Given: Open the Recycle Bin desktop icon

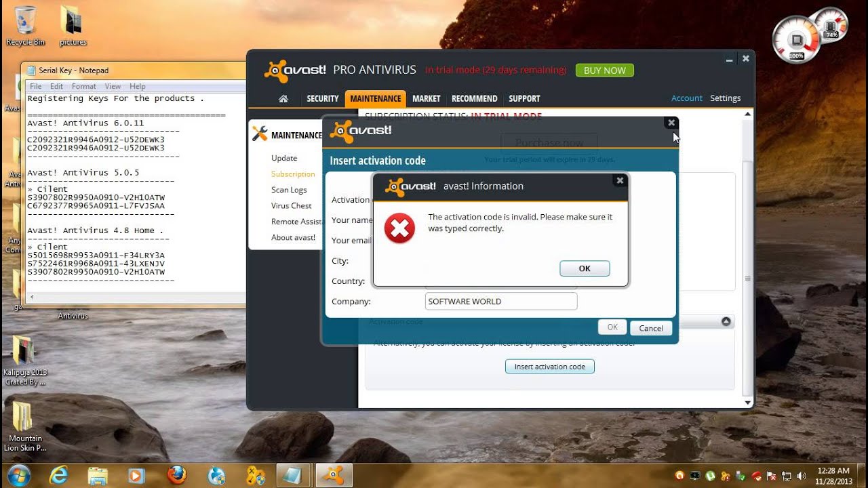Looking at the screenshot, I should point(25,26).
